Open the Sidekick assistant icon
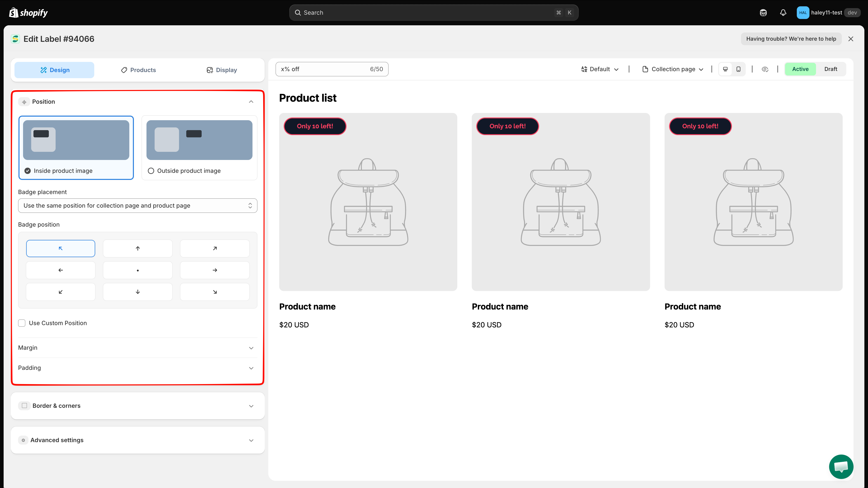 [763, 13]
